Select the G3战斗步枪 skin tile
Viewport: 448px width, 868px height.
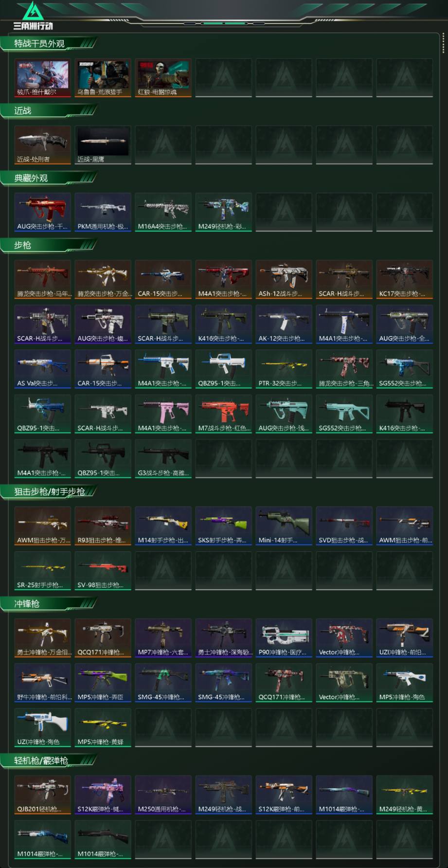point(163,458)
